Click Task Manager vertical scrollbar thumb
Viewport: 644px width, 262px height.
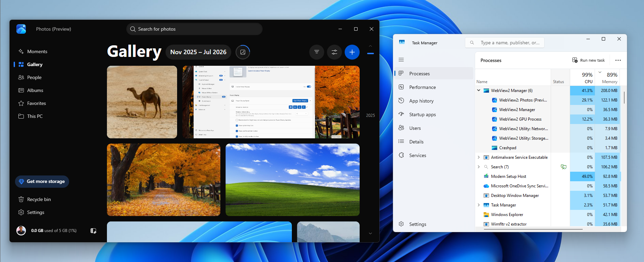(x=624, y=97)
